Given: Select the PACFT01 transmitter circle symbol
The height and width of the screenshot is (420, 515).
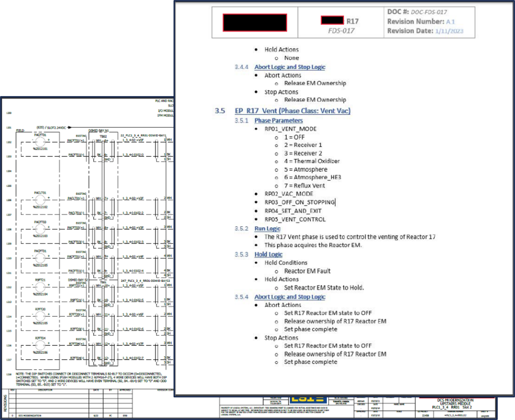Looking at the screenshot, I should coord(40,143).
